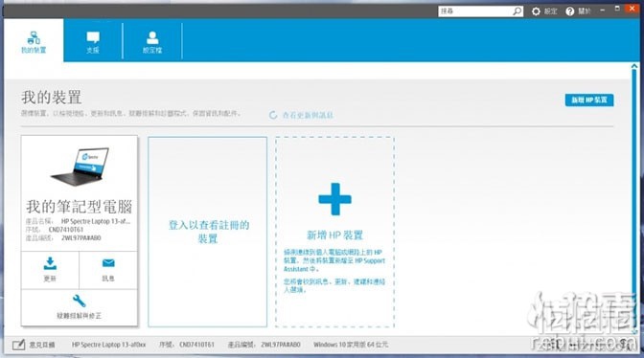Click Windows 10 家用版 64 位元 text
Viewport: 644px width, 358px height.
pyautogui.click(x=351, y=345)
